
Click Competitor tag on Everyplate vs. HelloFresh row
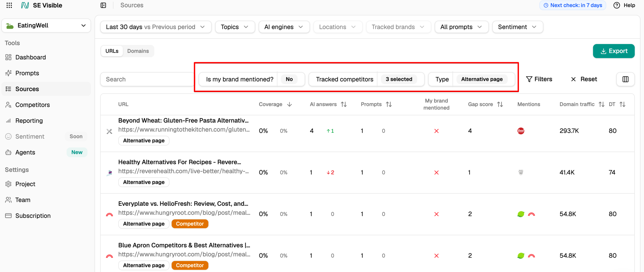[190, 224]
